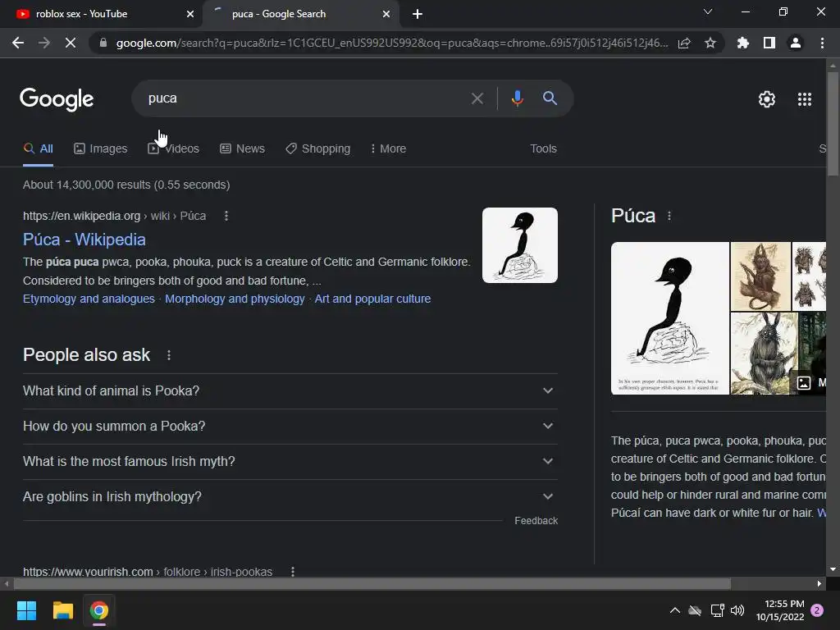The width and height of the screenshot is (840, 630).
Task: Switch to Shopping results
Action: [318, 149]
